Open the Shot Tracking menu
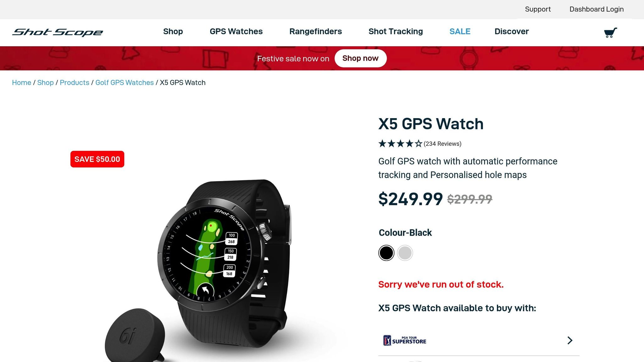644x362 pixels. [396, 31]
